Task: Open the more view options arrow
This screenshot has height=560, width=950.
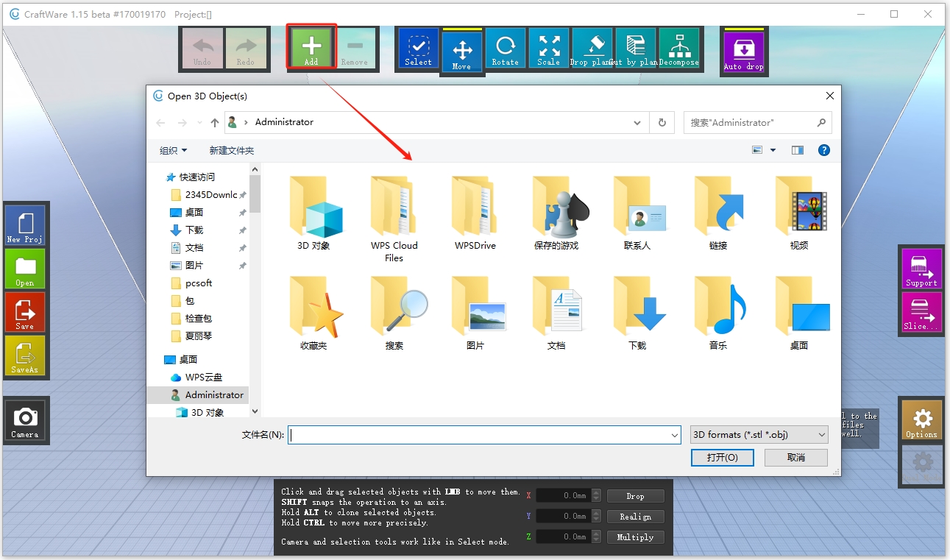Action: point(773,150)
